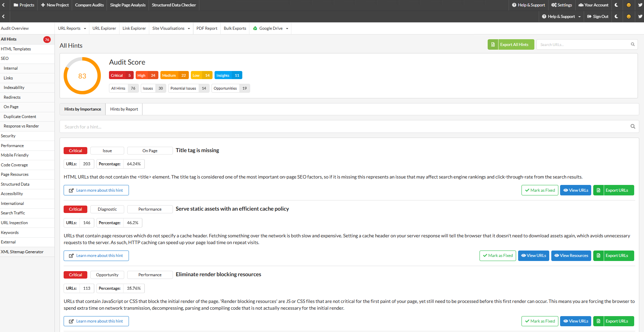Select the Issues 30 filter
644x332 pixels.
click(153, 88)
